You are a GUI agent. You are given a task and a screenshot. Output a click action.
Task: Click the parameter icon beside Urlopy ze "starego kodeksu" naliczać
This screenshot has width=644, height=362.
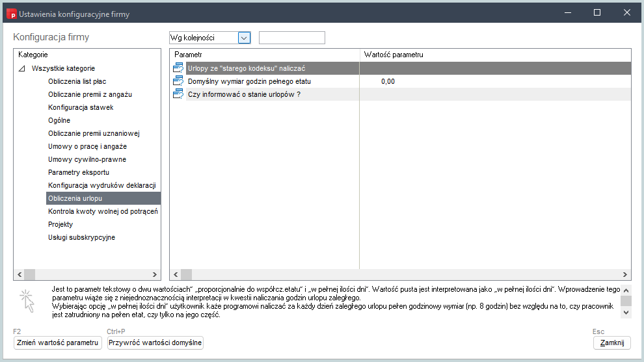pyautogui.click(x=178, y=68)
